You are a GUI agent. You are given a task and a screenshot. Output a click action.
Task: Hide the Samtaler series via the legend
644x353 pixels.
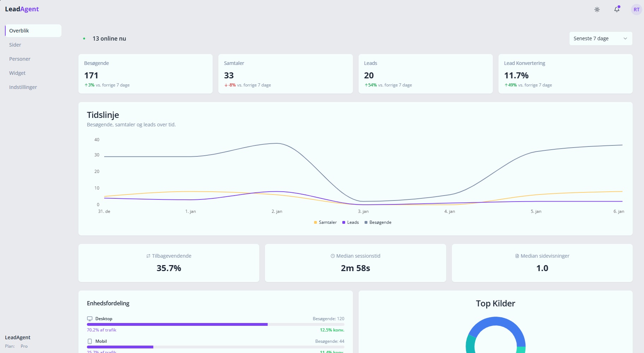tap(325, 222)
